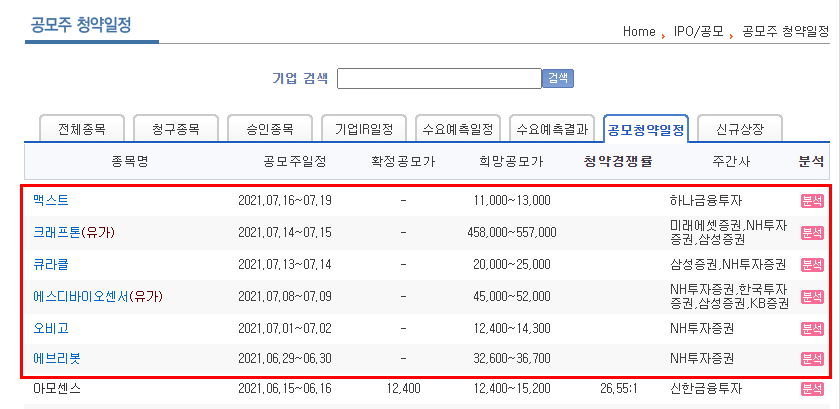Click the 확정공모가 column header
This screenshot has width=840, height=409.
point(403,162)
